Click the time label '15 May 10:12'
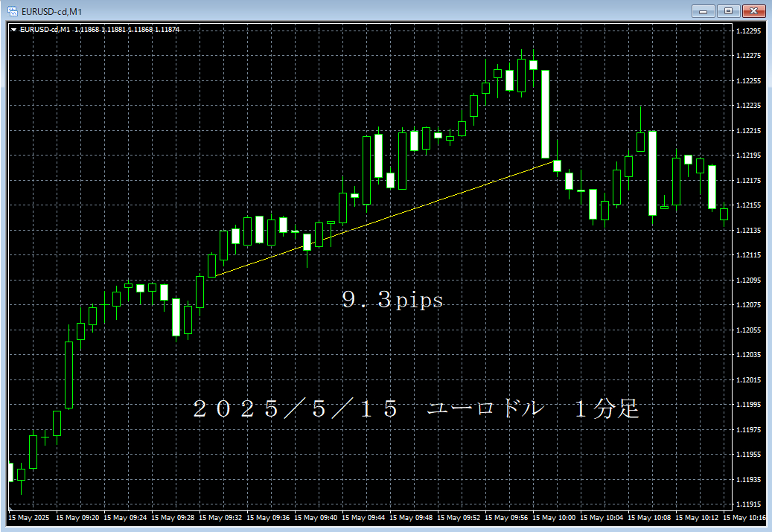Viewport: 772px width, 532px height. 697,518
